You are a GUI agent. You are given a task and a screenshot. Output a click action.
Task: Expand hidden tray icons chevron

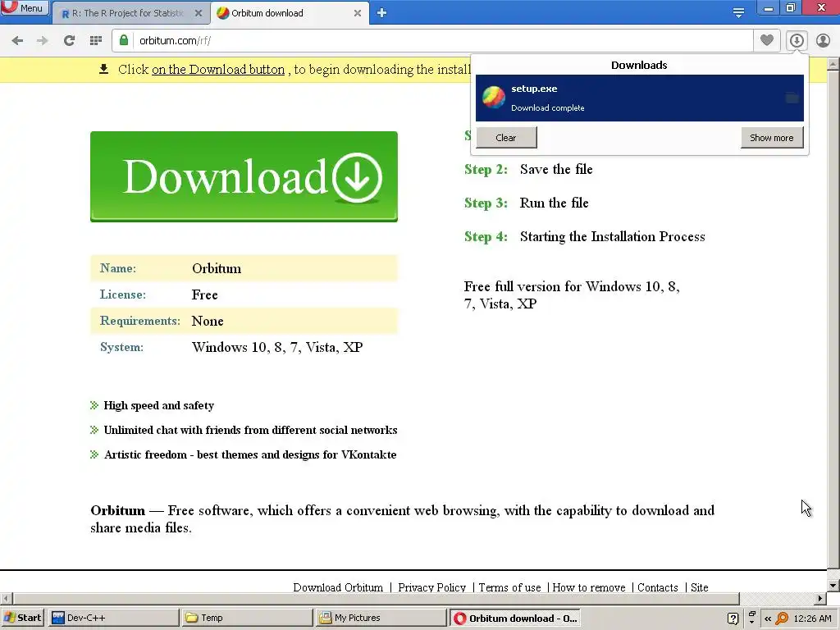768,619
